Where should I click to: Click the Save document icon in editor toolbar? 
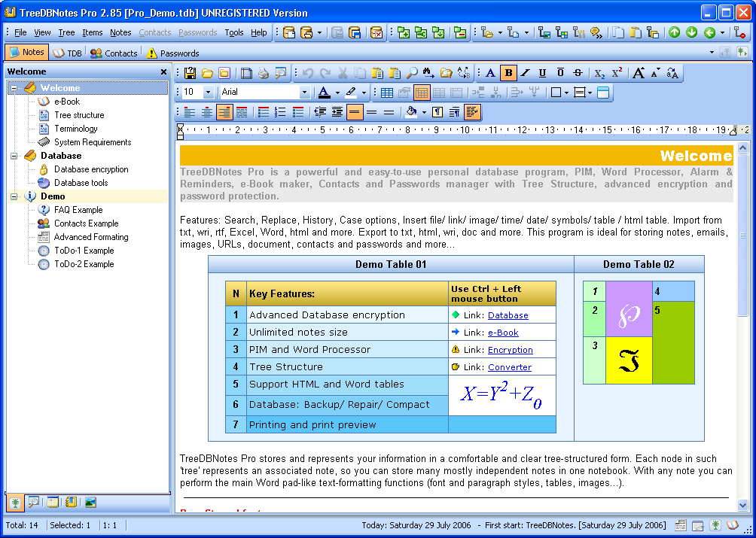[191, 73]
